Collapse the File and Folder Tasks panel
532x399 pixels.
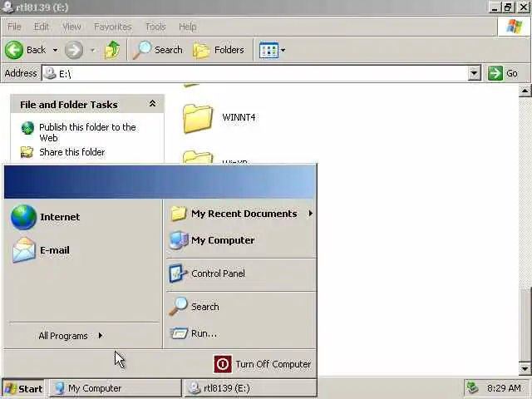[x=152, y=104]
